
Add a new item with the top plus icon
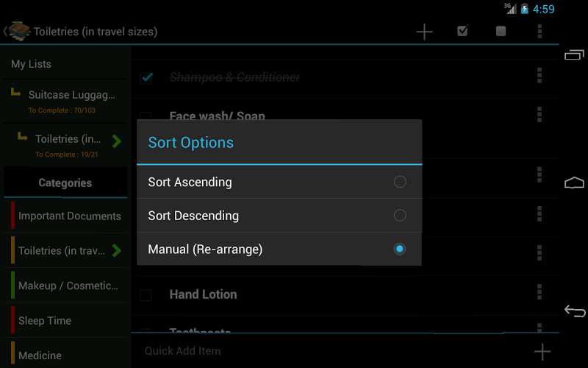click(424, 32)
